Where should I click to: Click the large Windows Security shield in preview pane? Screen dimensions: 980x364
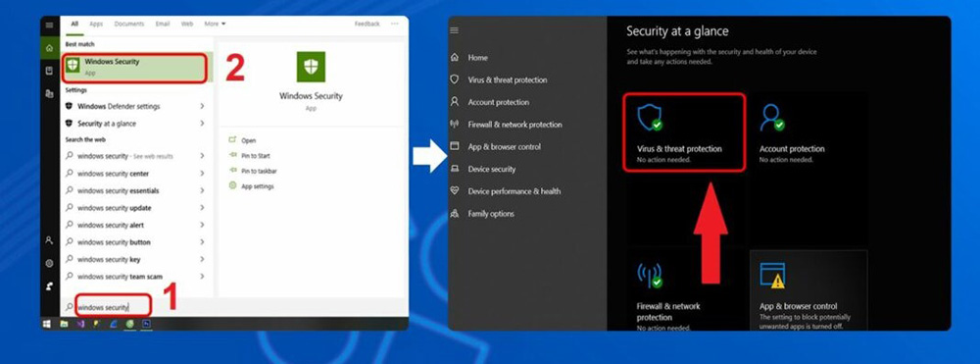click(311, 67)
